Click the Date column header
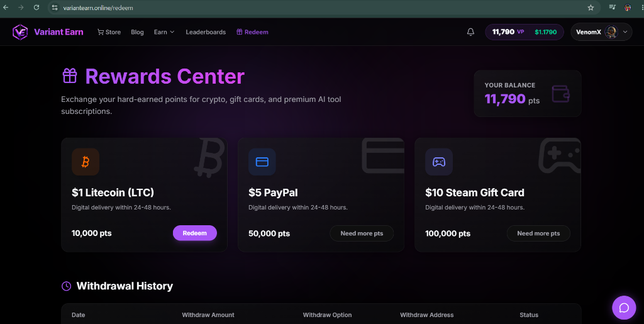 point(79,315)
